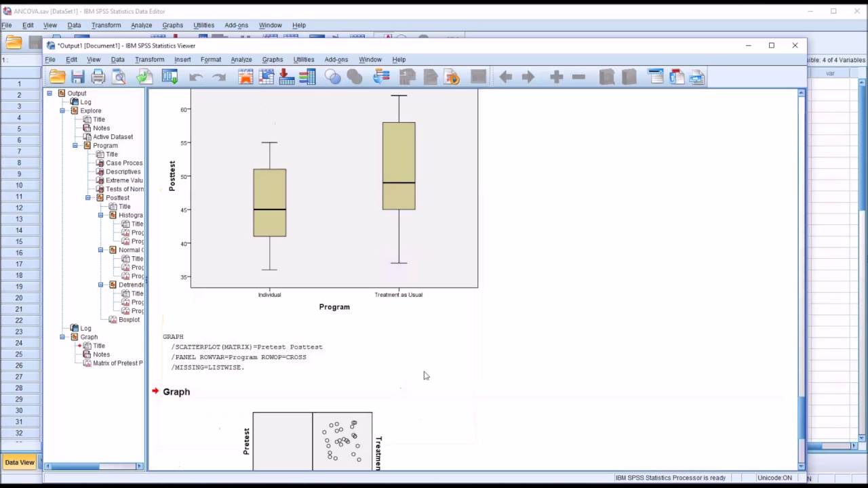Screen dimensions: 868x488
Task: Collapse the Histograms node in outline
Action: 101,215
